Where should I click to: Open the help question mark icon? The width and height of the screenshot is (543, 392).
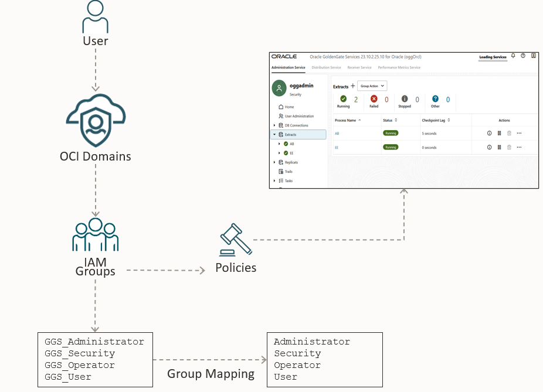523,56
